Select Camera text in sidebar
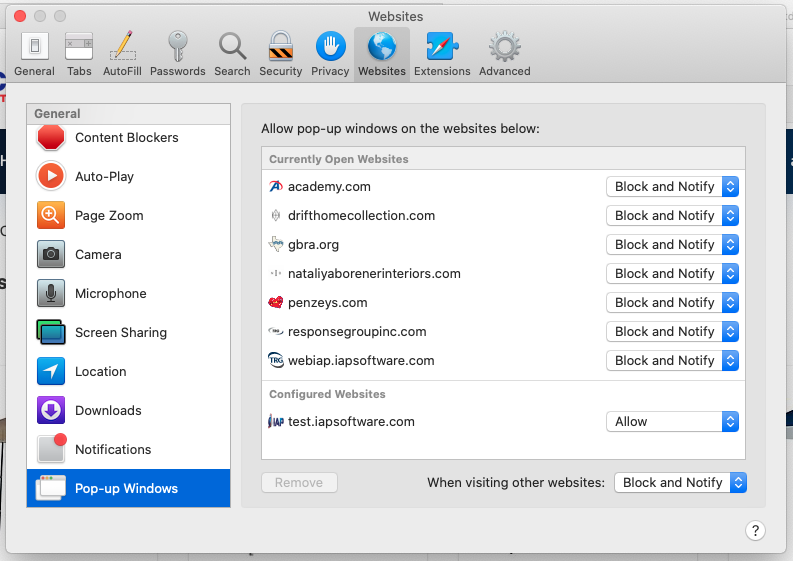 98,254
